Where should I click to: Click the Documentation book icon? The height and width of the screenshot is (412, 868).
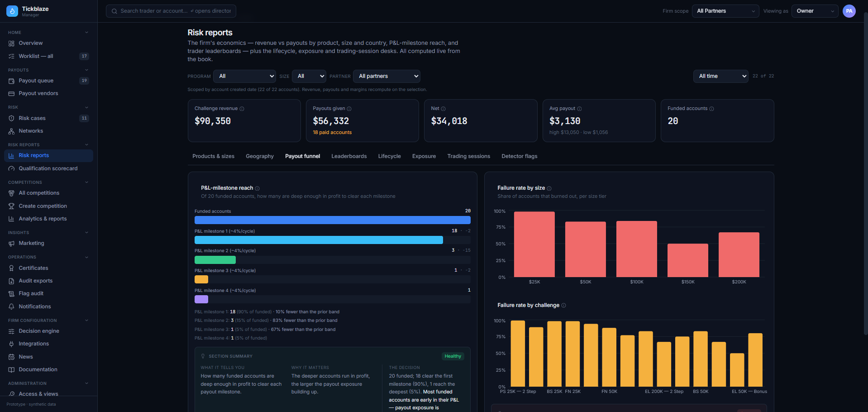tap(11, 370)
